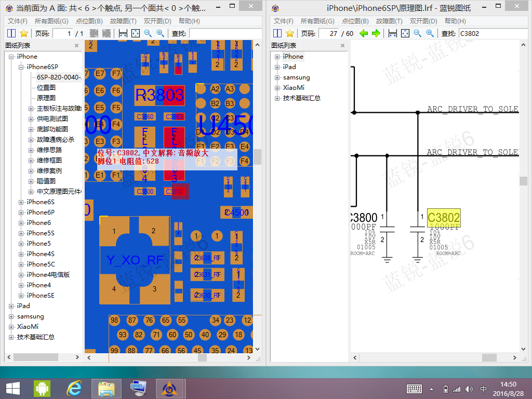532x399 pixels.
Task: Zoom out in the left board view
Action: [x=148, y=33]
